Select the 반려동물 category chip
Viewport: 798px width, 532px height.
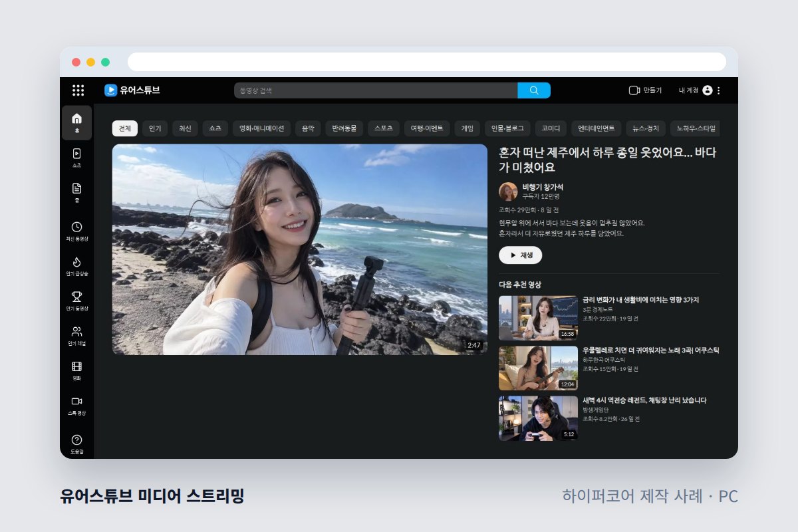[344, 128]
